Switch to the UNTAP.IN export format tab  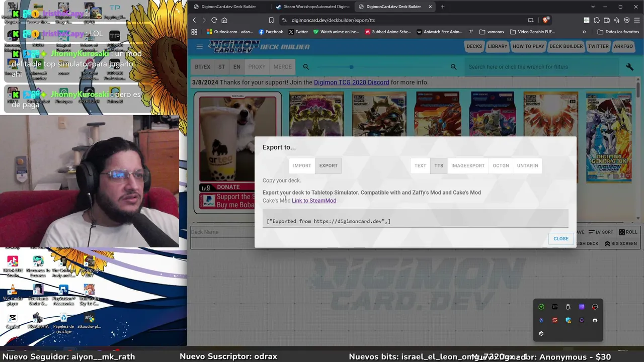pos(527,165)
